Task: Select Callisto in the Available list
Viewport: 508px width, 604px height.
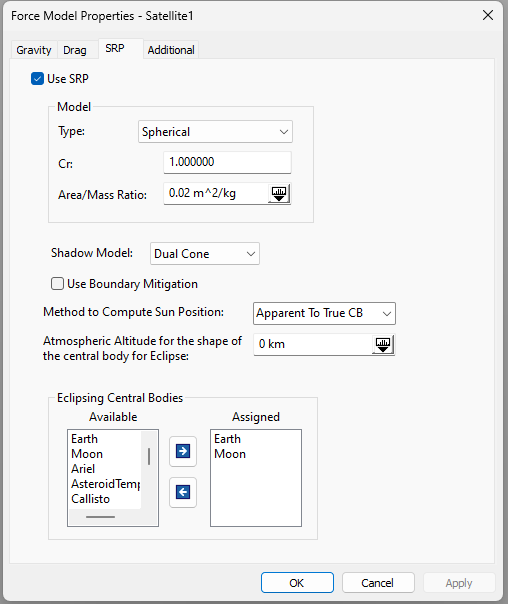Action: coord(91,499)
